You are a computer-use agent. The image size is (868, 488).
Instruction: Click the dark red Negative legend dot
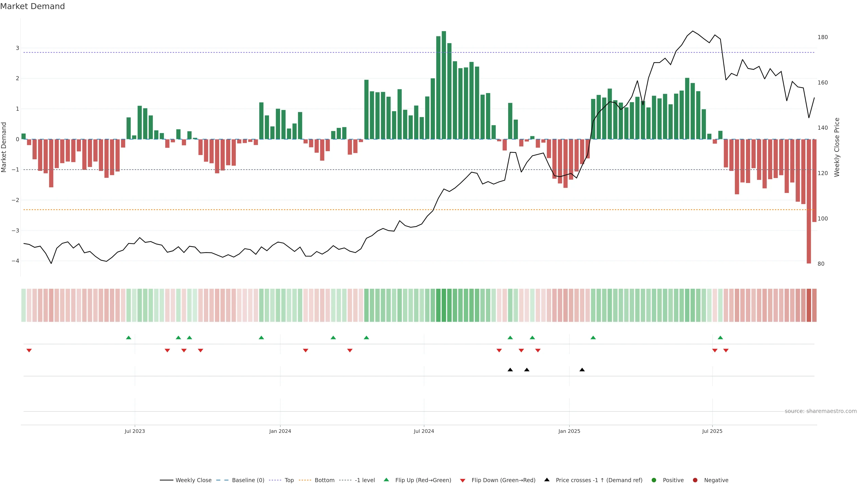pos(695,480)
